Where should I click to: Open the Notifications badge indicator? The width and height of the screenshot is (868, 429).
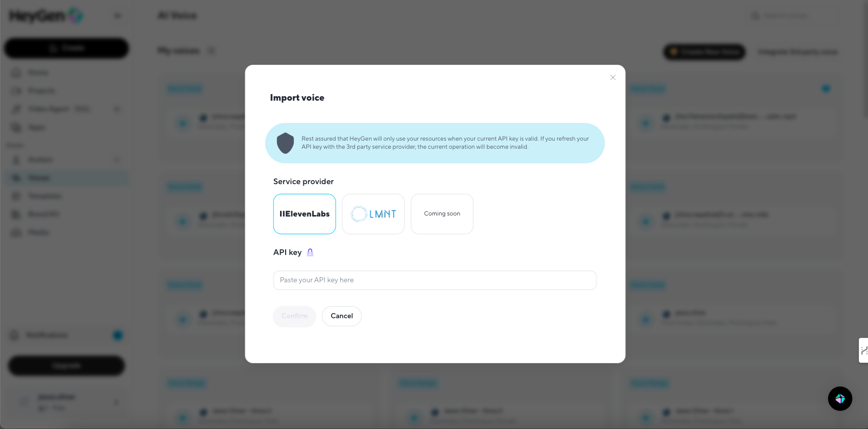coord(117,334)
